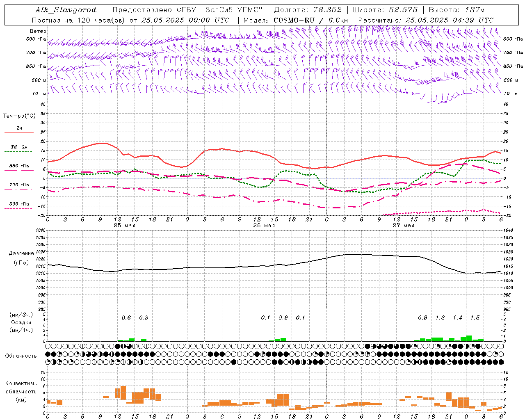The width and height of the screenshot is (525, 420).
Task: Click the 26 мая date label
Action: (x=264, y=226)
